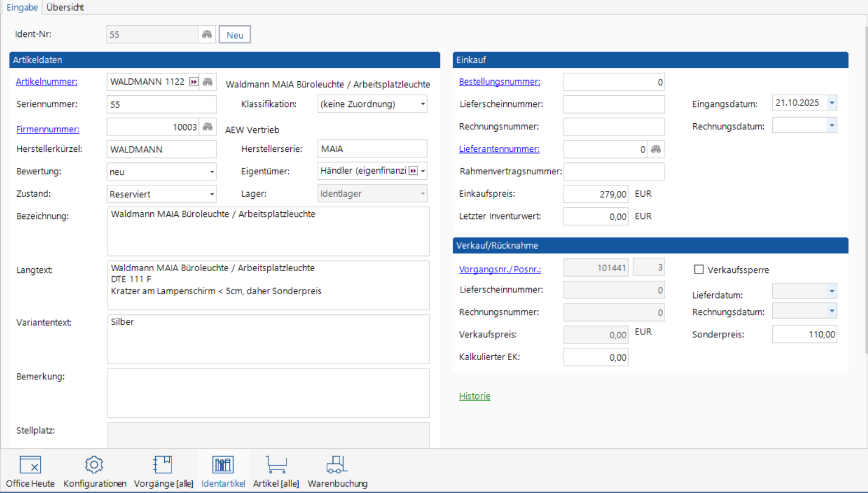Open Konfigurationen gear icon
868x493 pixels.
click(x=94, y=472)
